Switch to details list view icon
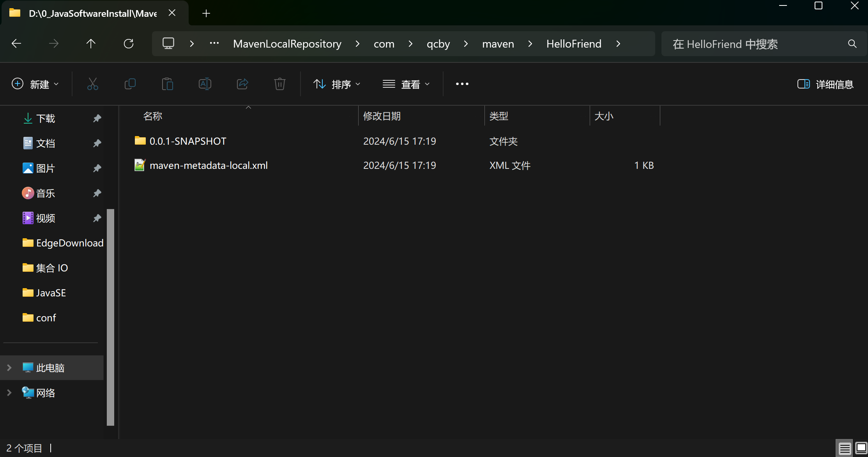 coord(845,448)
